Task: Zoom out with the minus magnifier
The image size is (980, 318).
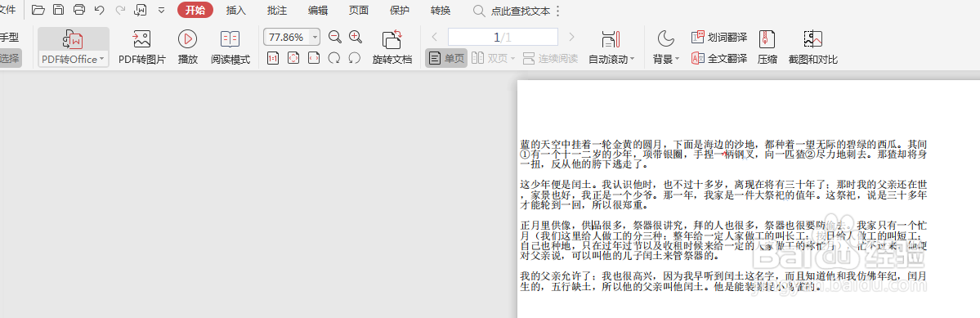Action: 335,37
